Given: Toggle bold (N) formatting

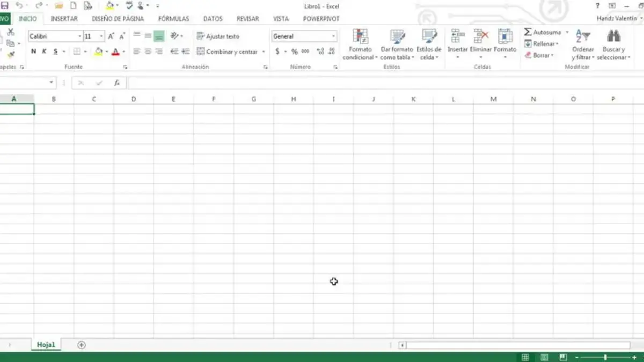Looking at the screenshot, I should [x=33, y=51].
